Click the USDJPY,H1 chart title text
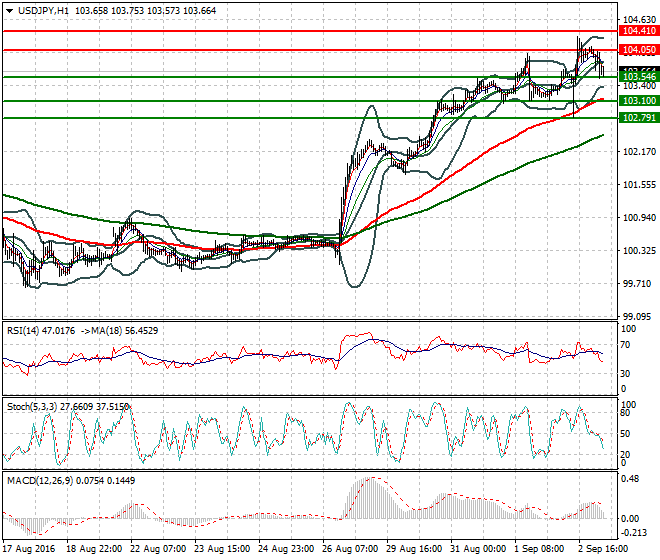Screen dimensions: 660x560 point(43,11)
